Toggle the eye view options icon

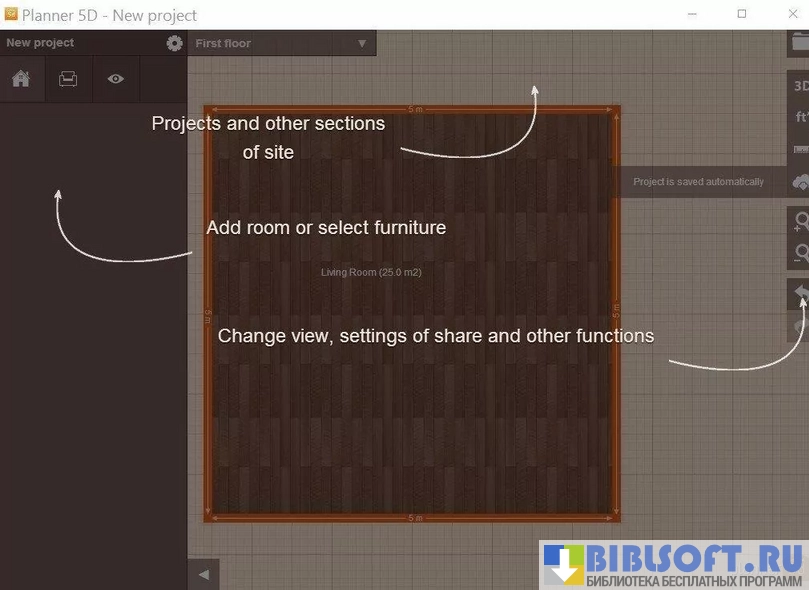(x=116, y=79)
